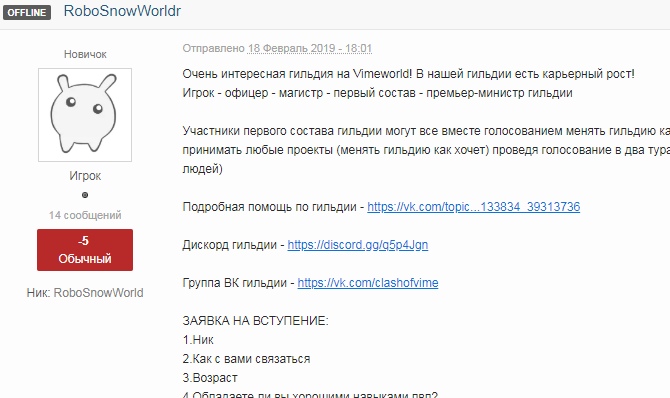Open the vk.com/clashofvime group link
This screenshot has width=670, height=398.
pos(368,283)
